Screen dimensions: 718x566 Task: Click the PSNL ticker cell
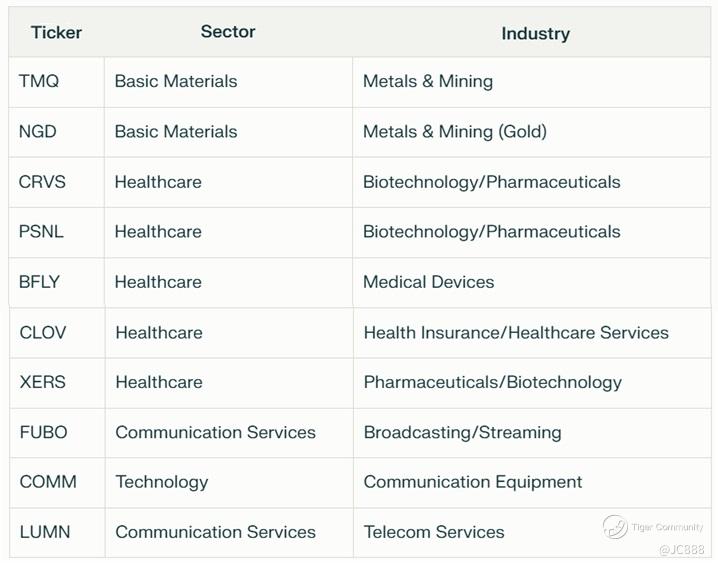click(41, 231)
